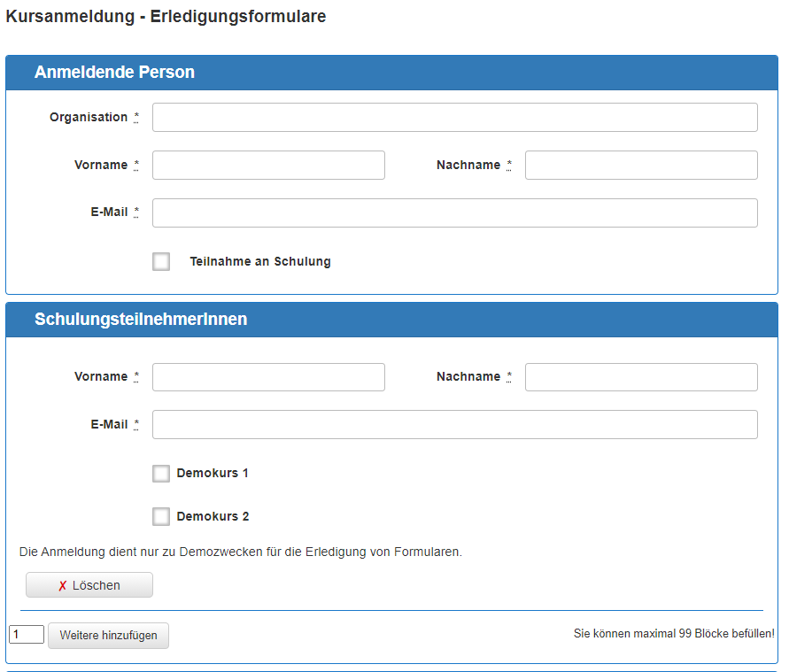Click the 'Demokurs 2' label text
This screenshot has width=789, height=672.
(213, 516)
